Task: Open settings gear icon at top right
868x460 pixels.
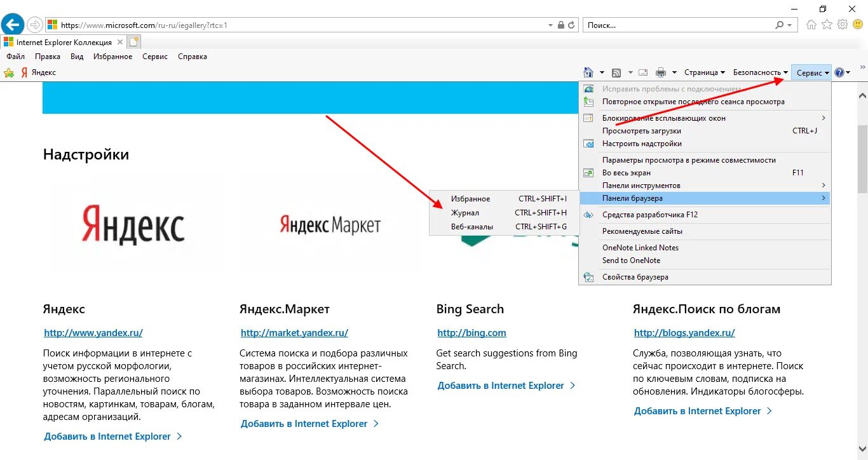Action: [843, 25]
